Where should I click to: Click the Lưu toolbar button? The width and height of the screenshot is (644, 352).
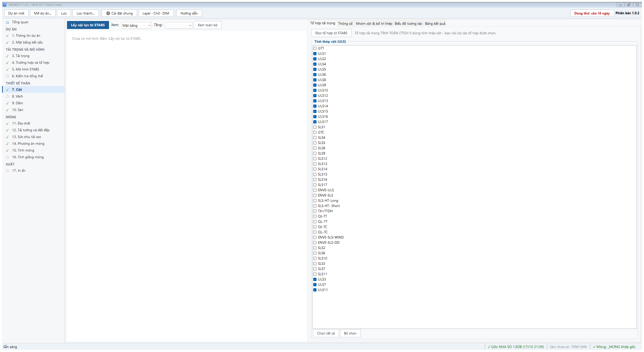(x=64, y=13)
